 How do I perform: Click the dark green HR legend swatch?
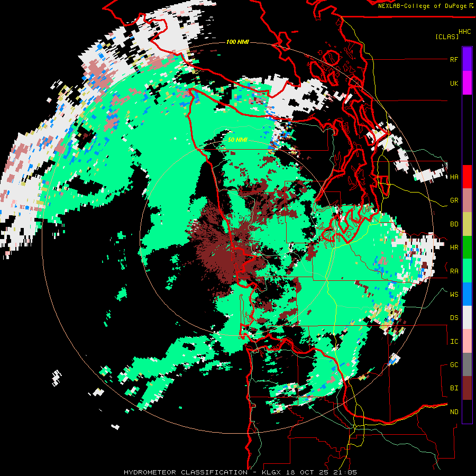point(467,248)
